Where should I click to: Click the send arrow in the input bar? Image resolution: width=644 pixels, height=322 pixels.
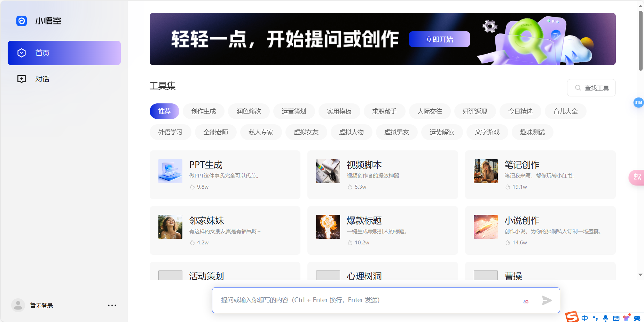[x=547, y=300]
